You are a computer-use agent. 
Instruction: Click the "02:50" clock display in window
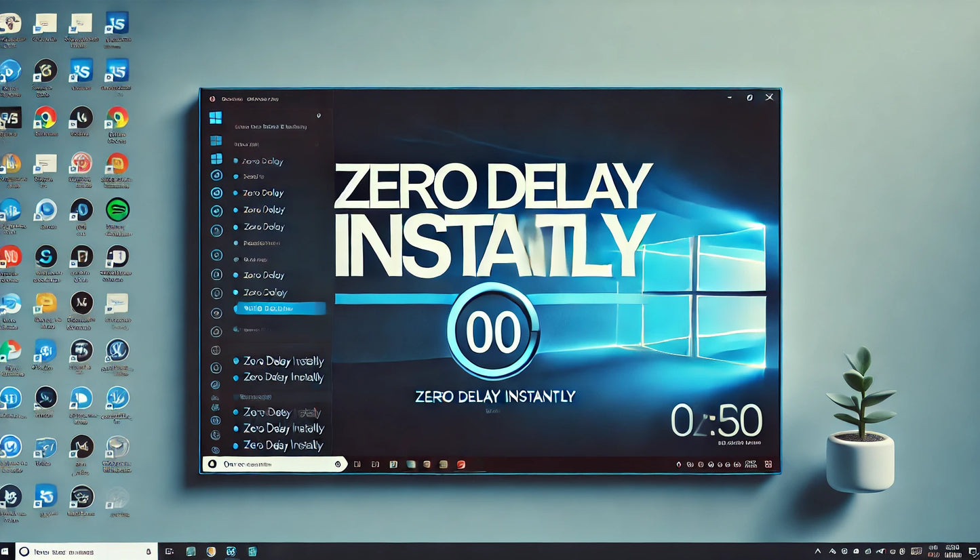point(716,421)
